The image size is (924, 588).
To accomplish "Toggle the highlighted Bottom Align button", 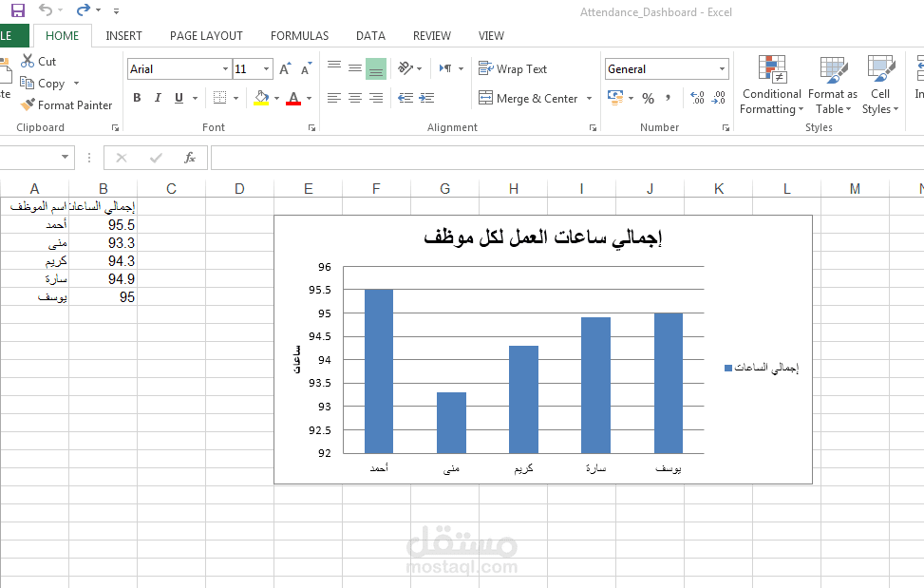I will [376, 68].
